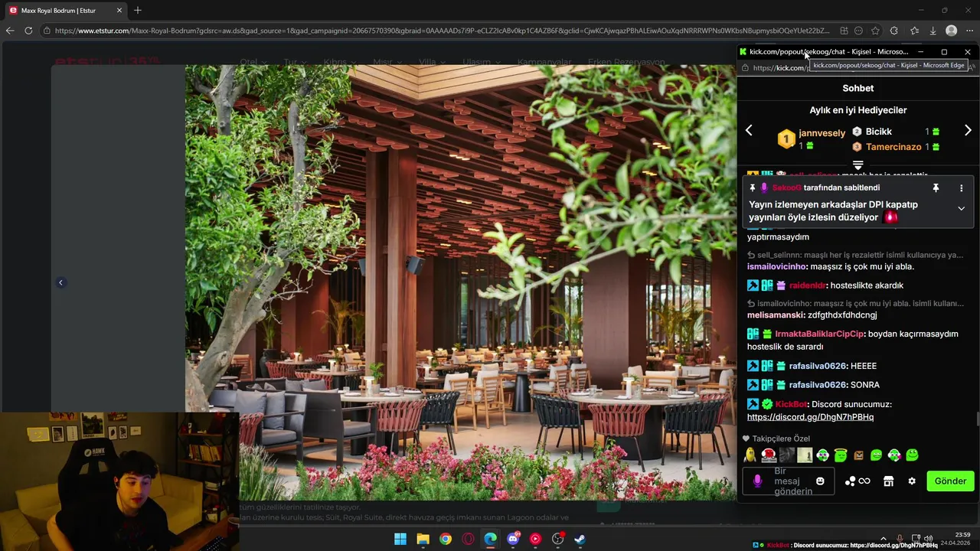Open OBS Studio from taskbar
The image size is (980, 551).
pos(558,539)
